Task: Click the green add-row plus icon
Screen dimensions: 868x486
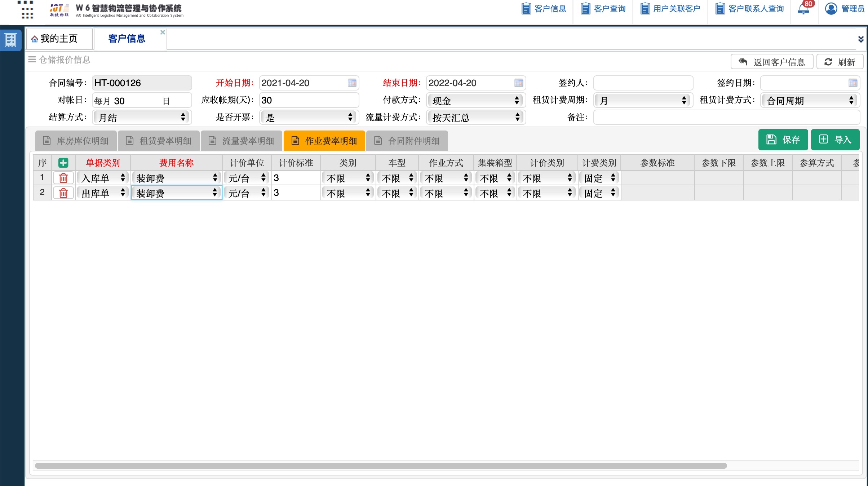Action: click(x=63, y=163)
